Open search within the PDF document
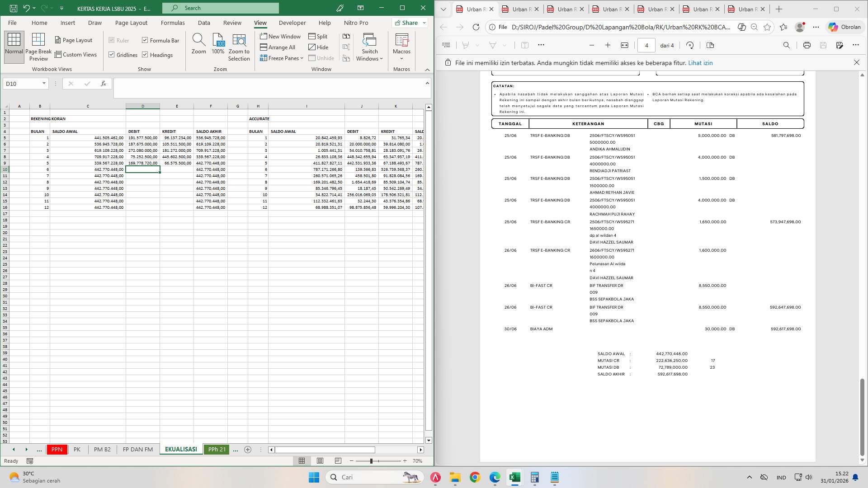The image size is (868, 488). (x=787, y=45)
